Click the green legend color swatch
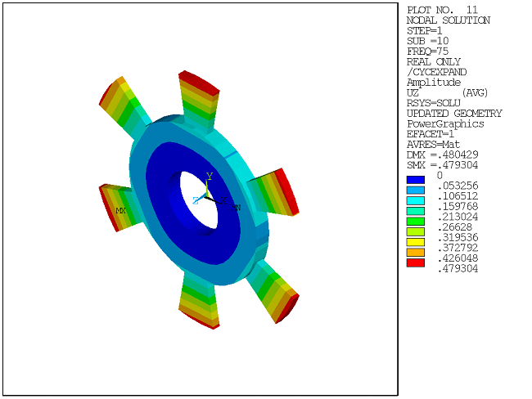Screen dimensions: 532x399 coord(416,222)
